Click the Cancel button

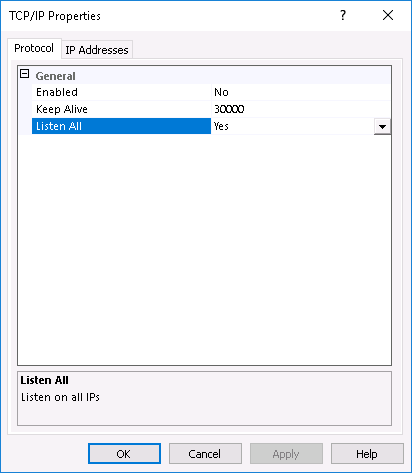point(205,454)
